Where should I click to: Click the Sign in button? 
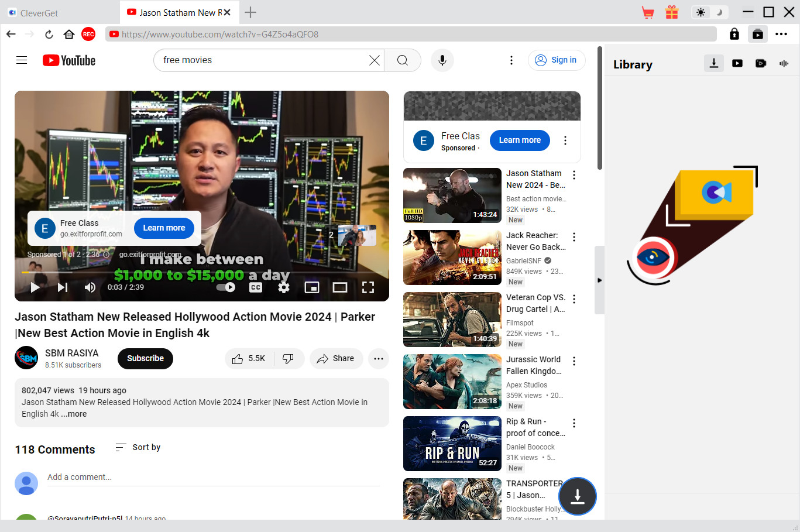pos(557,60)
